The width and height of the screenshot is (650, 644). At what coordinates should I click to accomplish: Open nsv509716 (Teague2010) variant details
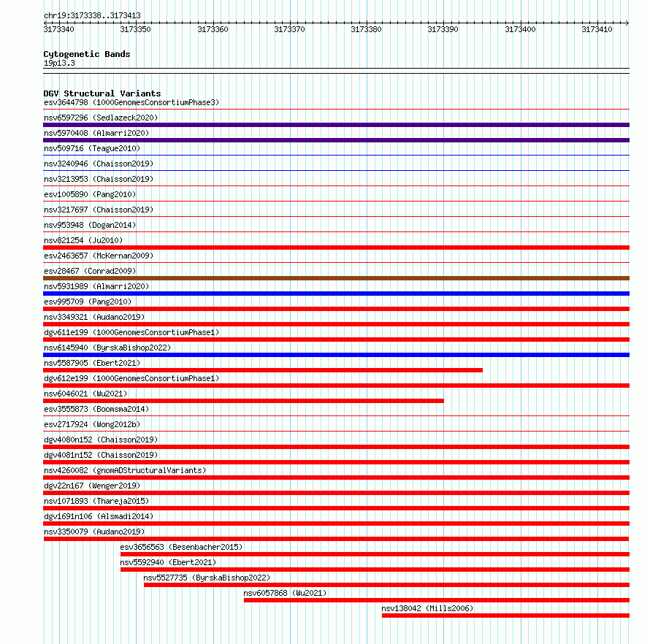92,148
